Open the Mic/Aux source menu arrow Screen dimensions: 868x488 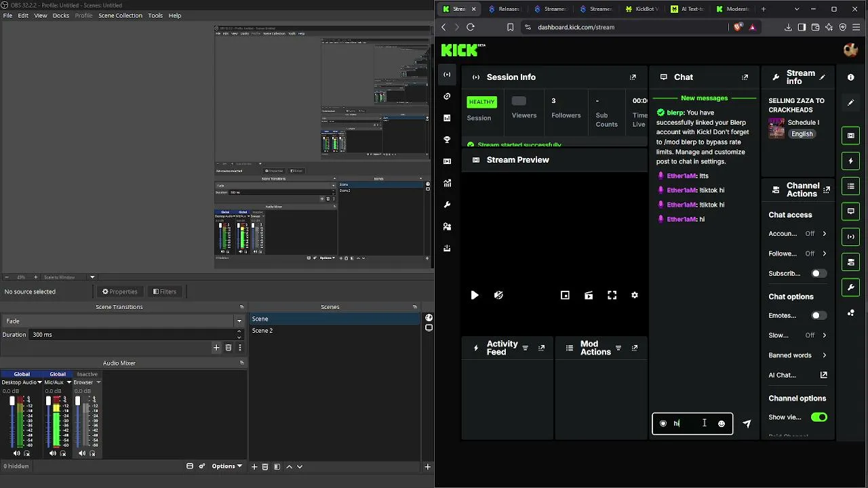coord(68,382)
